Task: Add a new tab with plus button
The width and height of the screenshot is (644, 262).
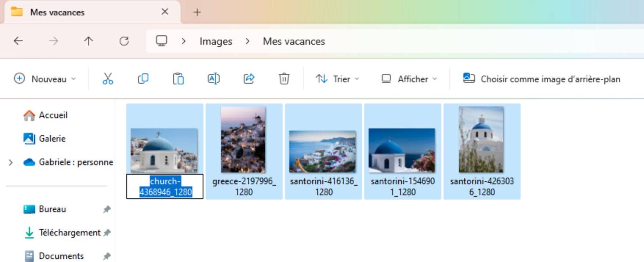Action: (197, 12)
